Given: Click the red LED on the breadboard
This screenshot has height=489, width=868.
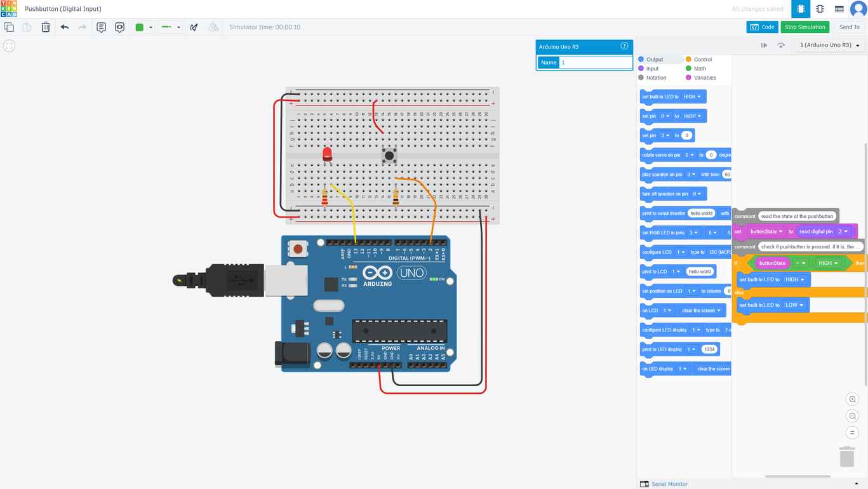Looking at the screenshot, I should [x=327, y=154].
